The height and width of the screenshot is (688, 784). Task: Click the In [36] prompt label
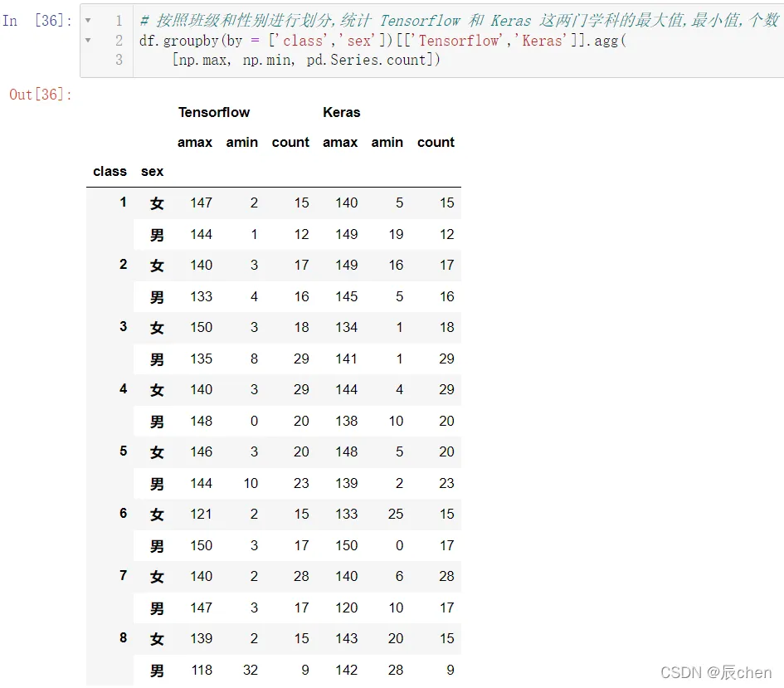pos(37,21)
